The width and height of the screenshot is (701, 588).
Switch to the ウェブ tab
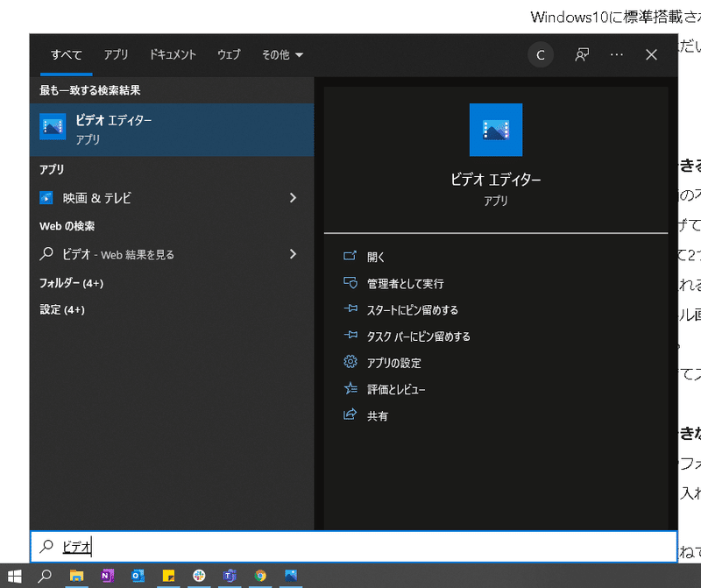[x=229, y=54]
